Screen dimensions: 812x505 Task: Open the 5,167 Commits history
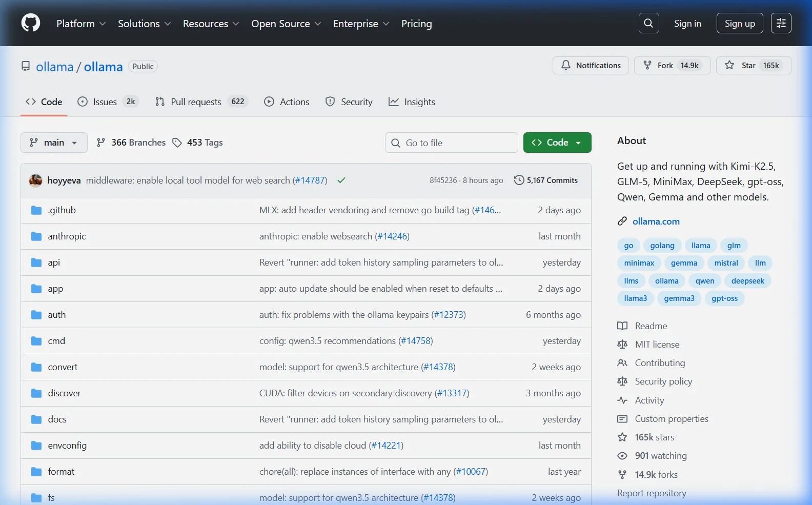point(546,180)
